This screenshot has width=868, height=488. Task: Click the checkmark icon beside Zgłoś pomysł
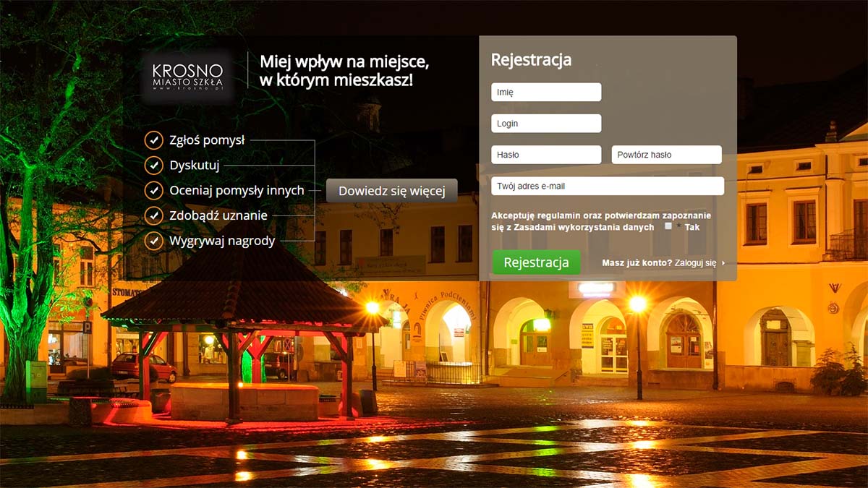[x=153, y=140]
